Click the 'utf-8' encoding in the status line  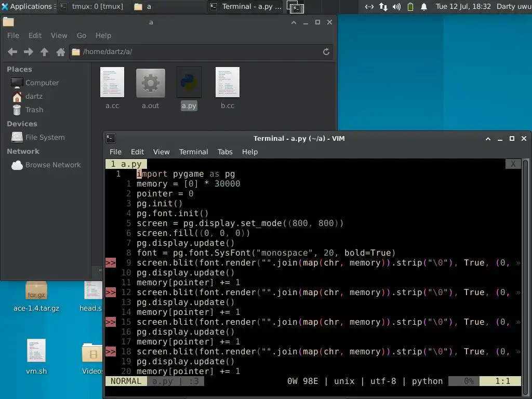coord(383,381)
